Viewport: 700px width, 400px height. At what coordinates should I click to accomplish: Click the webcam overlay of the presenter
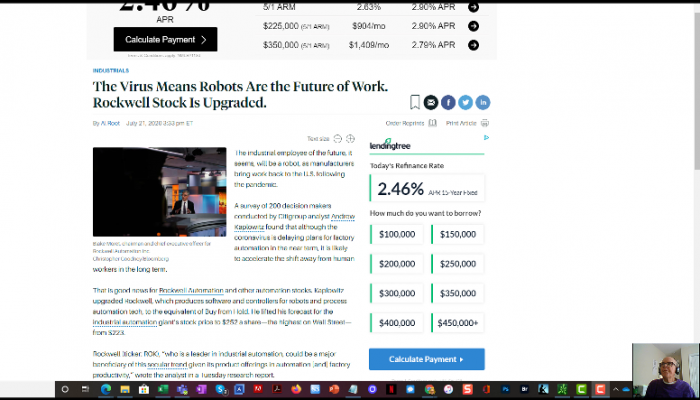pos(666,371)
